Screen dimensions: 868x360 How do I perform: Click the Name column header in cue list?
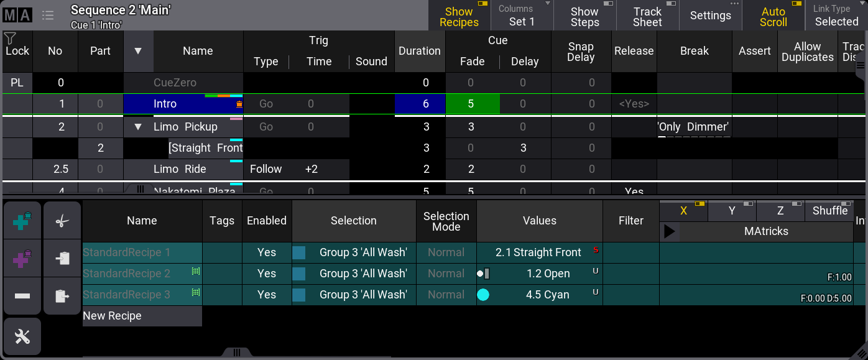point(198,51)
